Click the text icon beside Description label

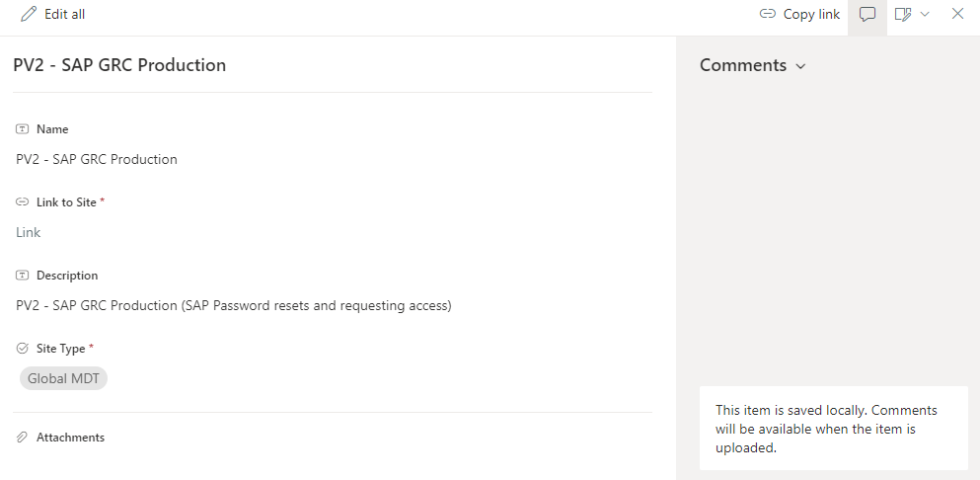tap(23, 276)
